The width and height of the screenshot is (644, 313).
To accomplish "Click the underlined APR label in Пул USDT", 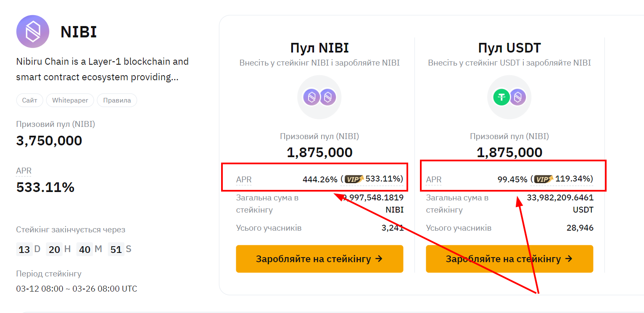I will [x=434, y=180].
